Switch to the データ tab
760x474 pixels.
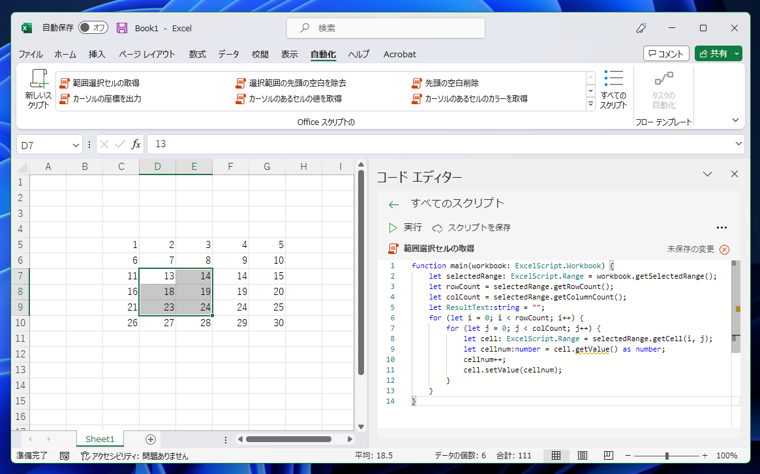coord(228,54)
